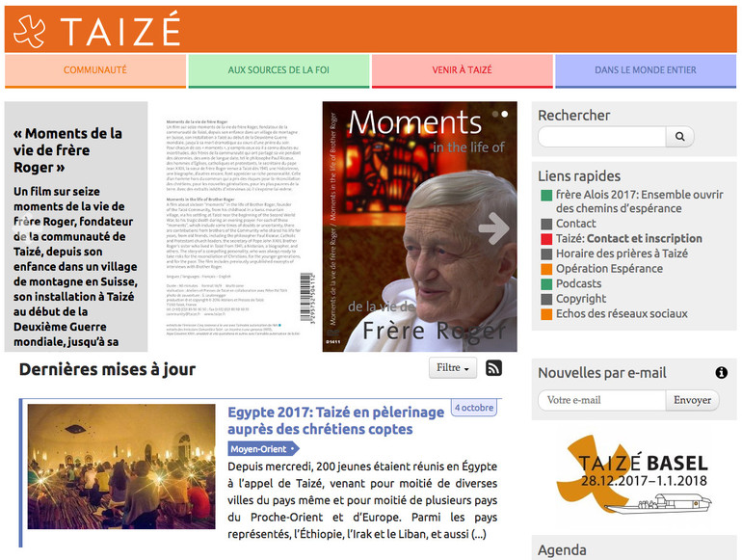Open the RSS feed icon
742x560 pixels.
tap(493, 368)
